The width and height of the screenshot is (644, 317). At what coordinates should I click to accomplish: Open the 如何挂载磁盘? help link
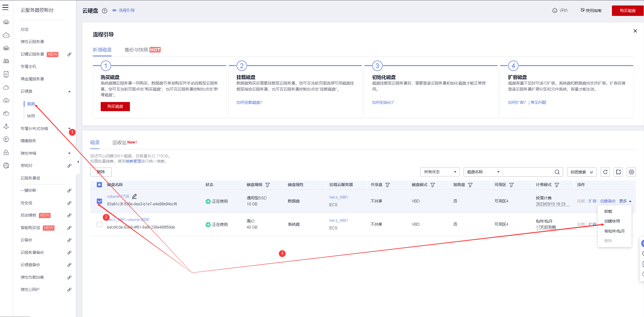[x=249, y=103]
